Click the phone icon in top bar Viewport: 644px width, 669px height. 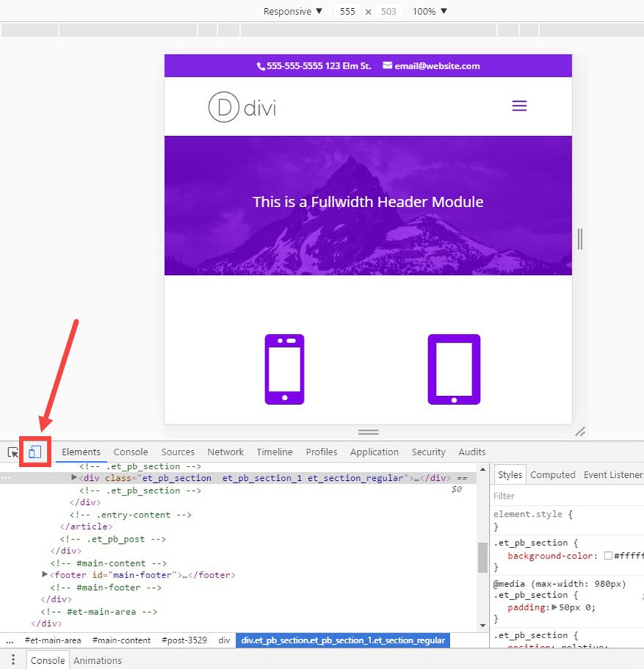click(x=260, y=67)
